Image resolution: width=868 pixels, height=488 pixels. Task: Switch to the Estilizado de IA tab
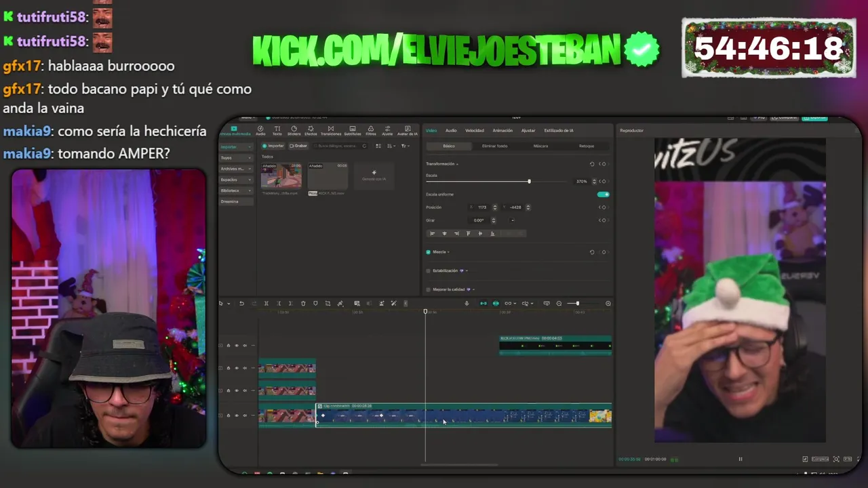(x=559, y=130)
